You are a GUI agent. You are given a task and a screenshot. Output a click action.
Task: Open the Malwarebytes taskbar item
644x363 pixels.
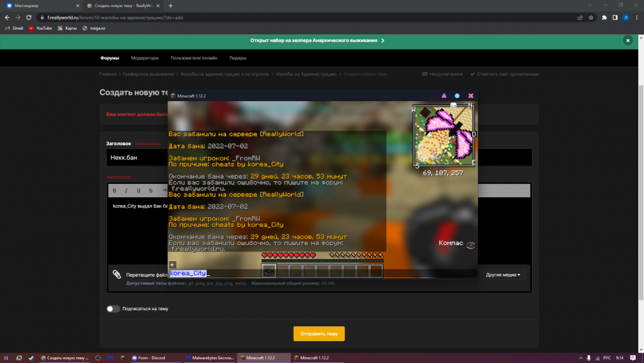coord(209,358)
